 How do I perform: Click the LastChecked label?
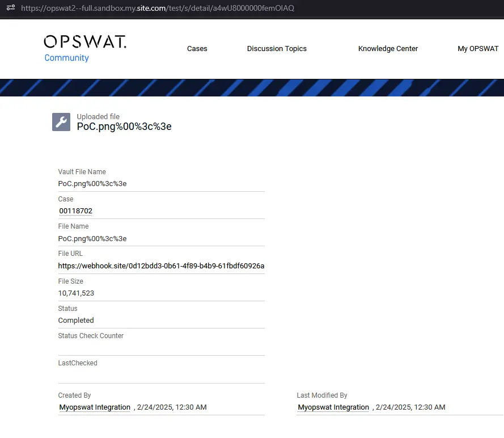coord(78,363)
